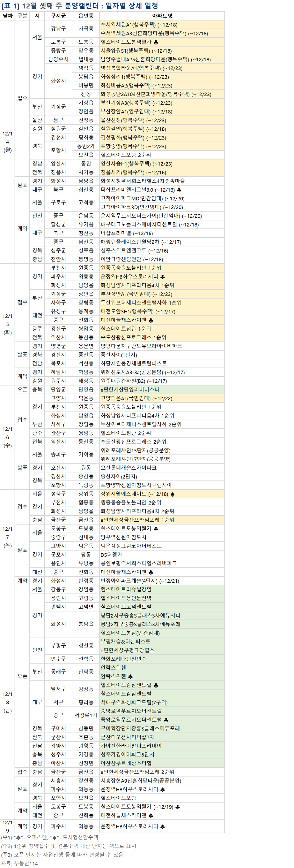Select the 아파트명 column header
Viewport: 294px width, 868px height.
point(162,16)
